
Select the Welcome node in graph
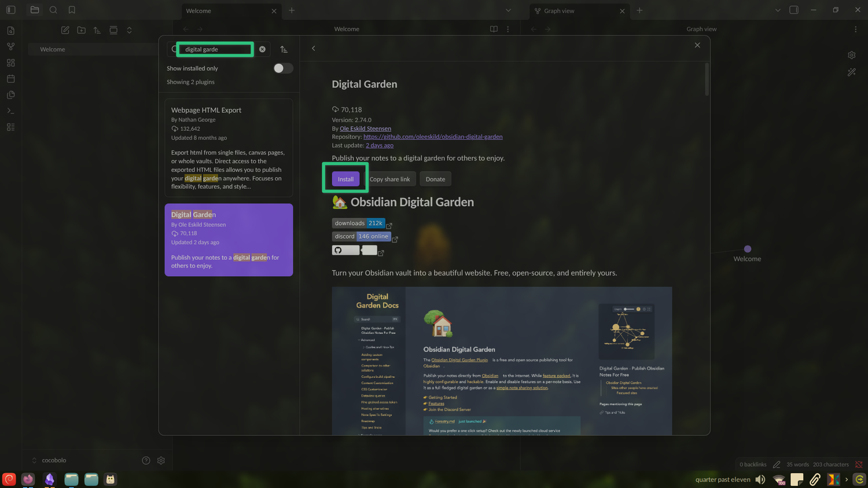(748, 249)
